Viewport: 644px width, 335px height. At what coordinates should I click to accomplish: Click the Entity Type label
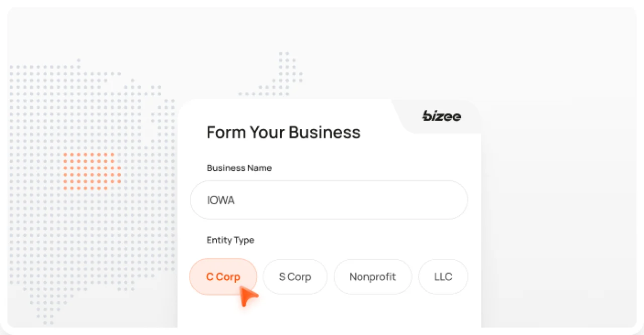230,240
